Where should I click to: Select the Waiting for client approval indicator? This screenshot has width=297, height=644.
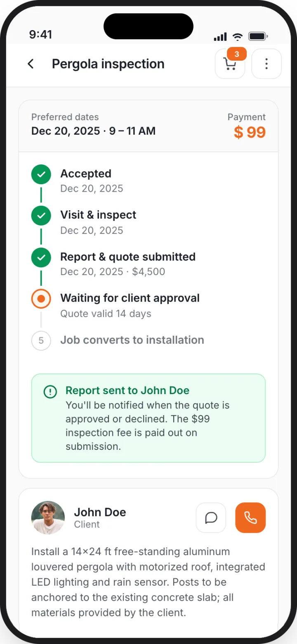tap(41, 299)
